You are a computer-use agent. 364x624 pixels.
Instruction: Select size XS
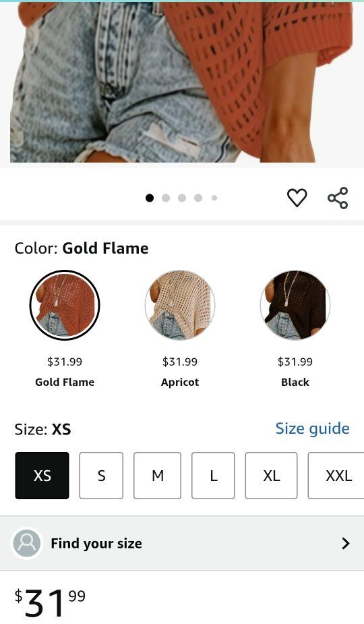pyautogui.click(x=42, y=475)
